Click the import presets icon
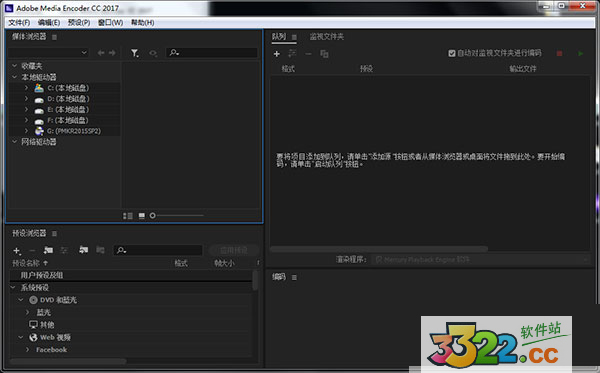 [x=83, y=250]
